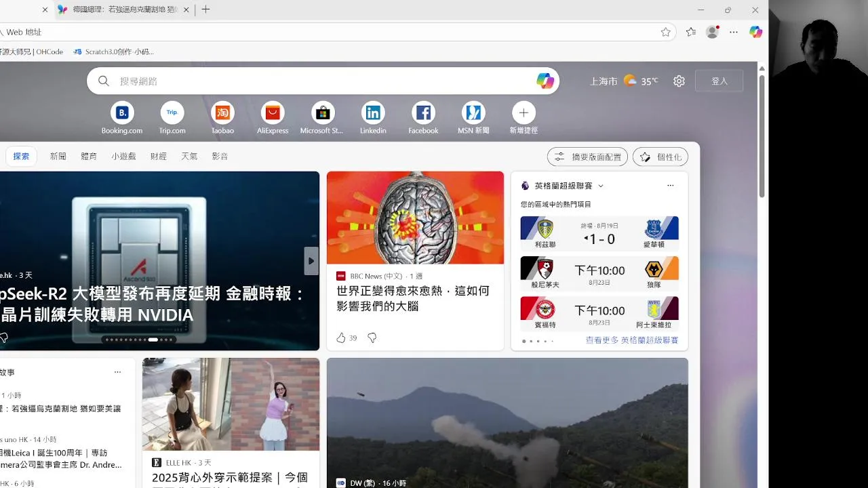Select the 探索 feed tab
The height and width of the screenshot is (488, 868).
[21, 156]
